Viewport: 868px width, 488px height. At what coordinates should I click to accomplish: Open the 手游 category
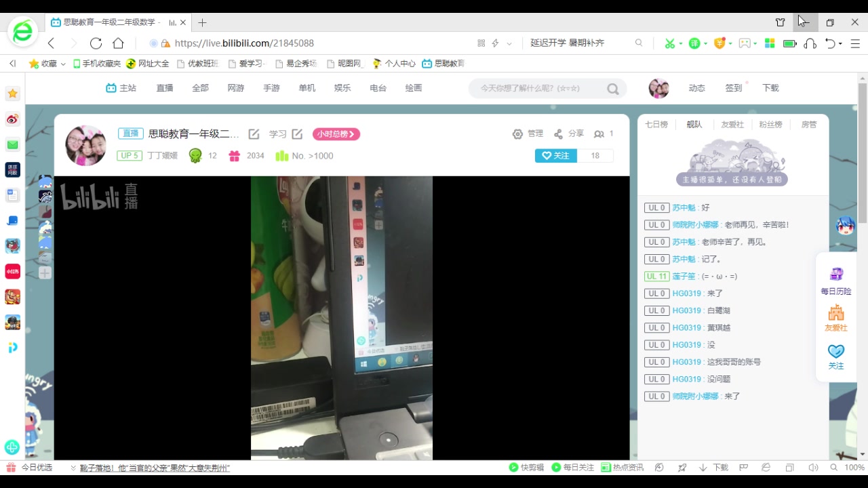point(271,88)
